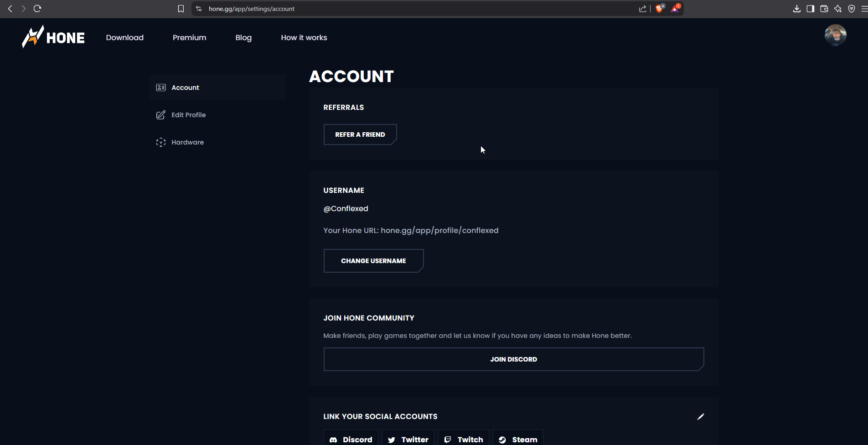Viewport: 868px width, 445px height.
Task: Click the JOIN DISCORD button
Action: coord(514,359)
